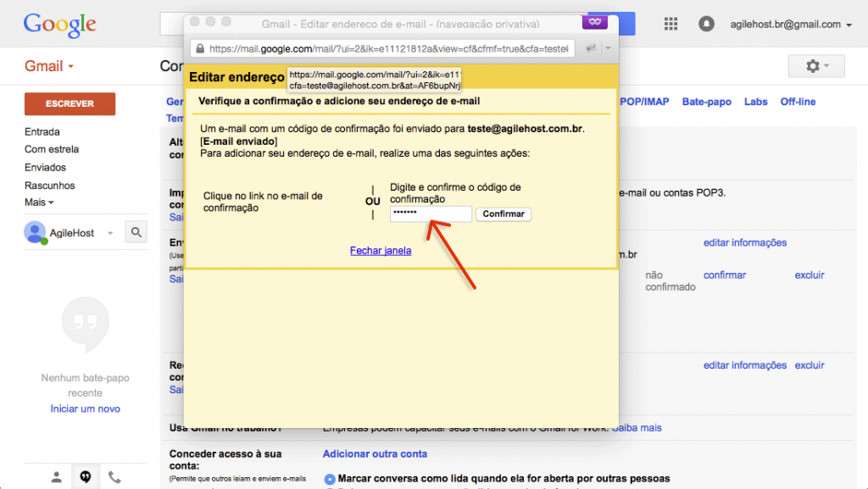
Task: Open the settings gear menu
Action: tap(816, 66)
